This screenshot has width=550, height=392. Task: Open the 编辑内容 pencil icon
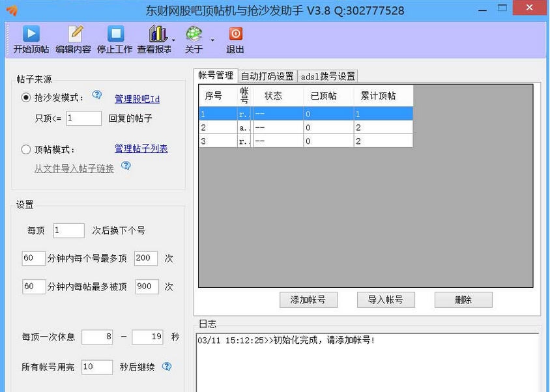75,34
